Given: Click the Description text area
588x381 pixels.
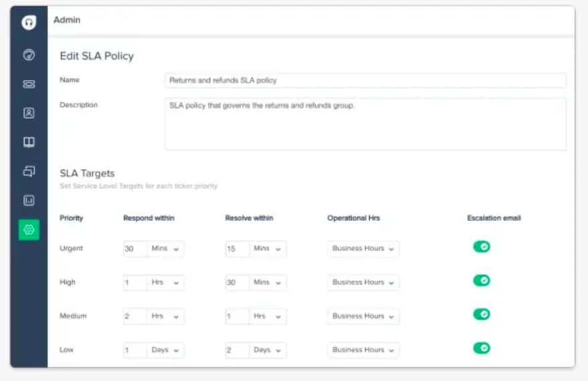Looking at the screenshot, I should click(x=364, y=124).
